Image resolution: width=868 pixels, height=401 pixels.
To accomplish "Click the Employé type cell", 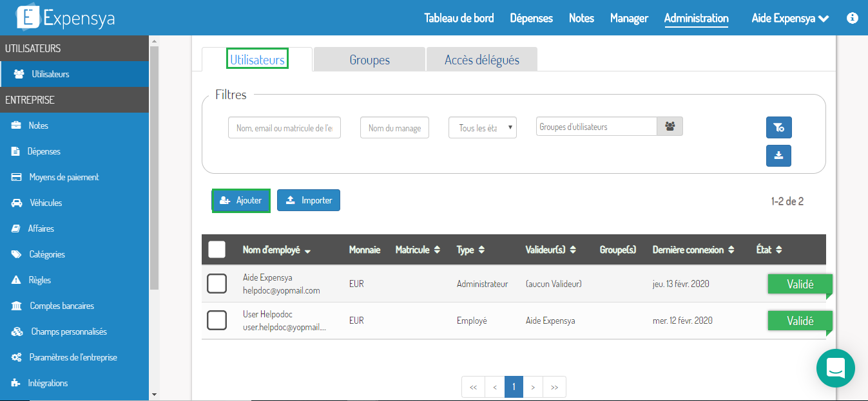I will click(472, 321).
